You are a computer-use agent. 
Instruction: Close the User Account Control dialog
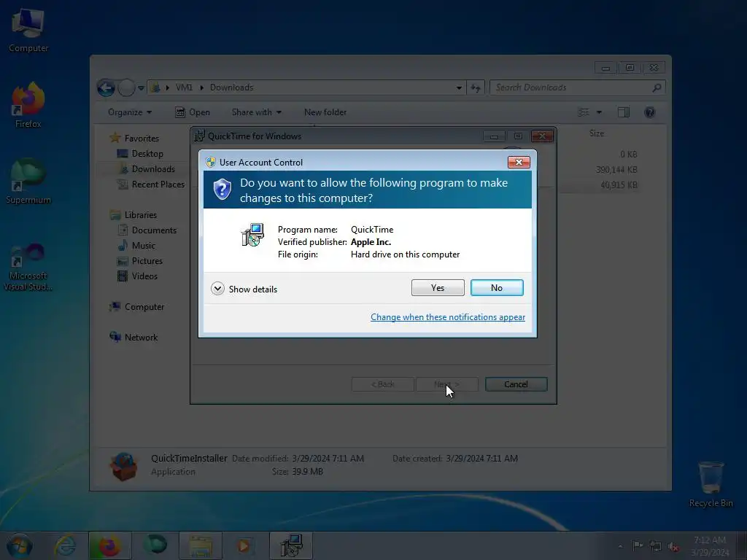(519, 163)
